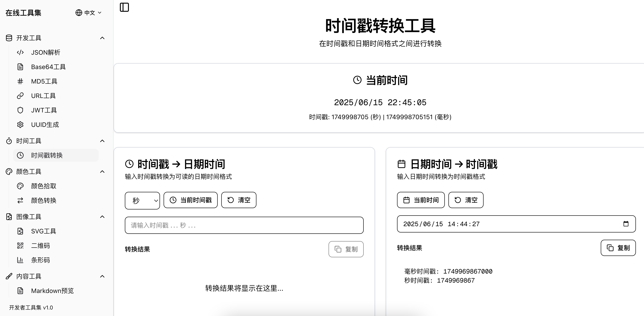This screenshot has width=644, height=316.
Task: Open 时间戳转换 in the sidebar
Action: [47, 156]
